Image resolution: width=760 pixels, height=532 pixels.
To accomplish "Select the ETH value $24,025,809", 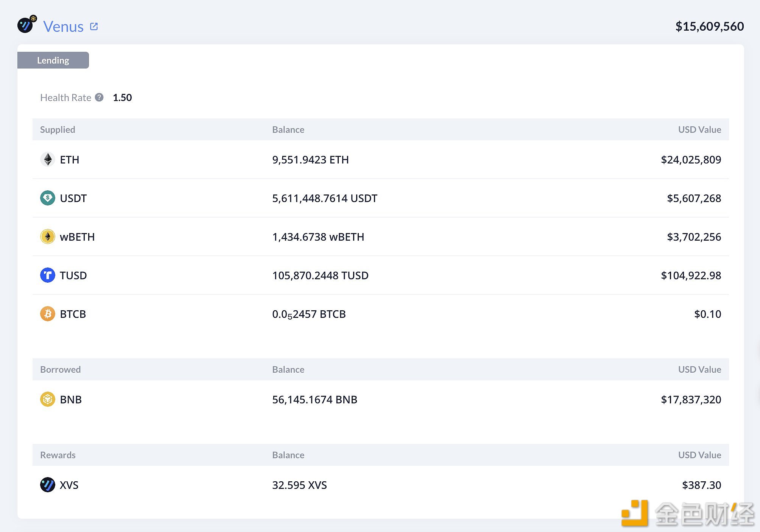I will (691, 160).
